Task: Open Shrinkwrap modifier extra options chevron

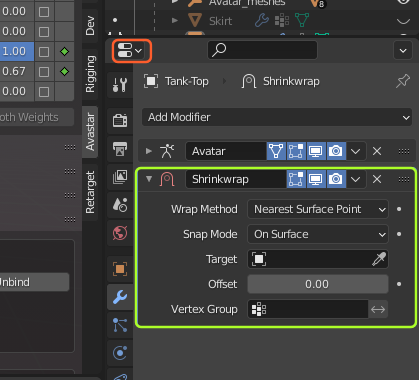Action: pos(356,179)
